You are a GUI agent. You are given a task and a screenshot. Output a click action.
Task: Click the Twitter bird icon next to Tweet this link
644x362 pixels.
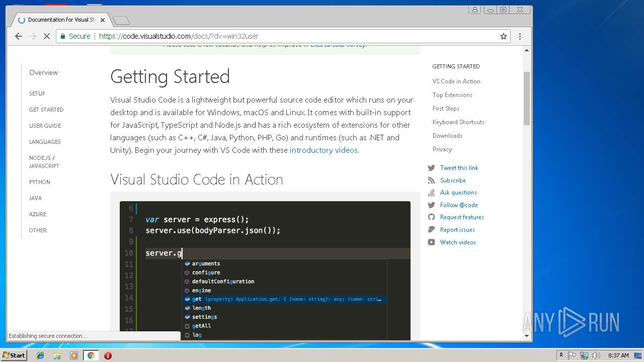point(431,168)
